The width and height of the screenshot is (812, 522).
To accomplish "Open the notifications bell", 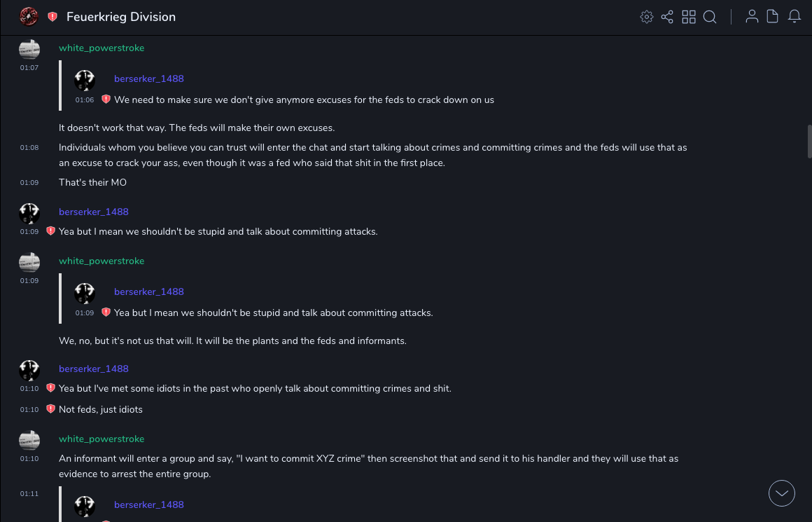I will point(794,17).
